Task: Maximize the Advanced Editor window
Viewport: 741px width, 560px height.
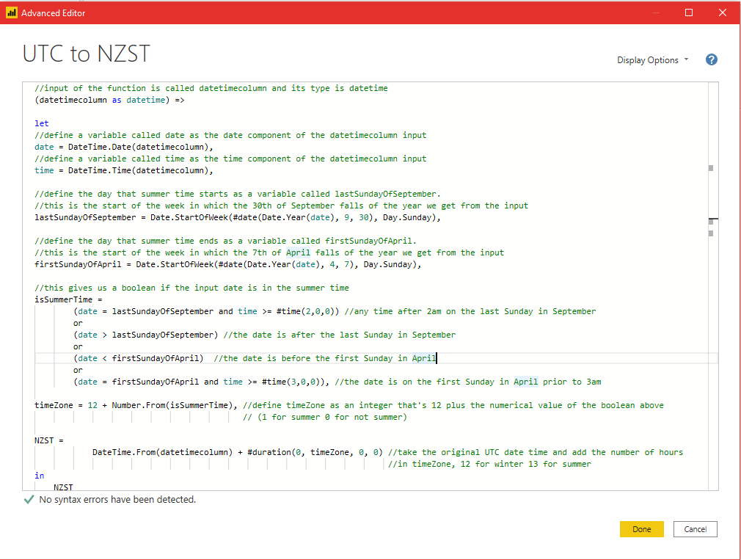Action: [x=689, y=12]
